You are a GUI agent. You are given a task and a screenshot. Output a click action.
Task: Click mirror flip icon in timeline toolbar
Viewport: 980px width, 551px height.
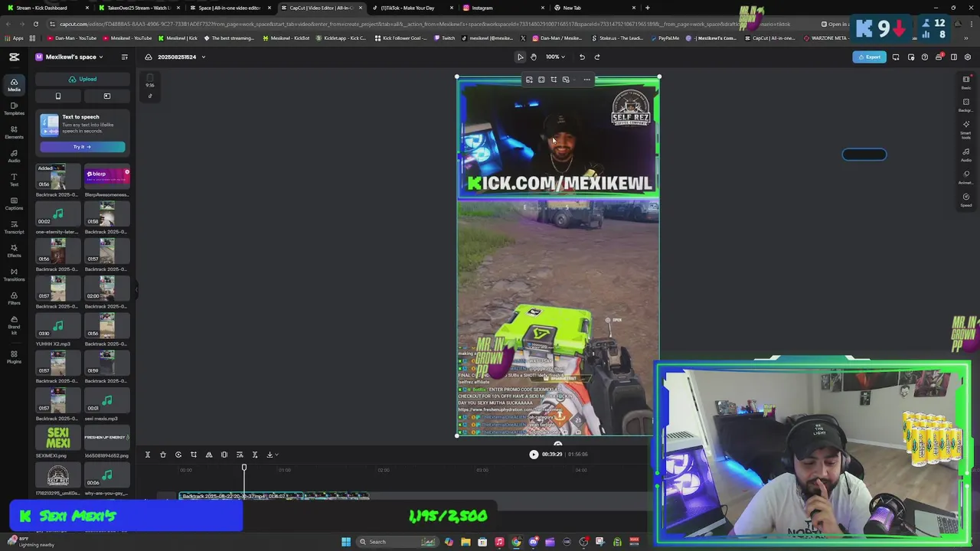pyautogui.click(x=209, y=455)
